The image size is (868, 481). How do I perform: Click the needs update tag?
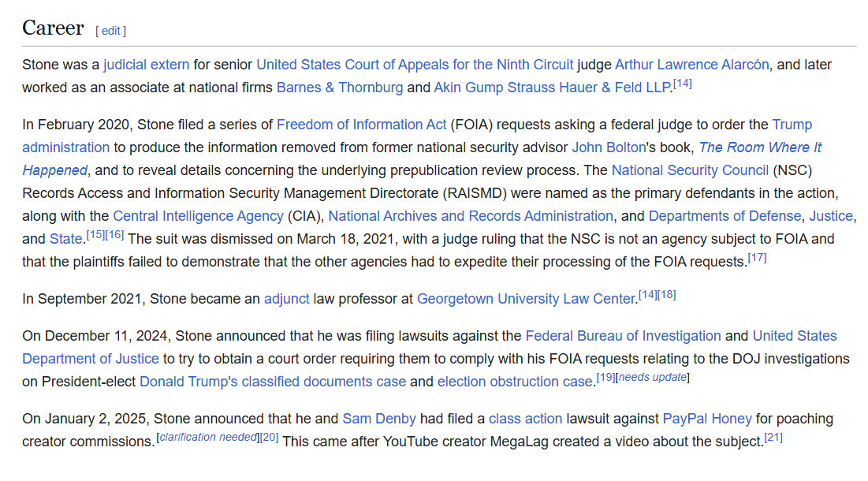tap(653, 378)
